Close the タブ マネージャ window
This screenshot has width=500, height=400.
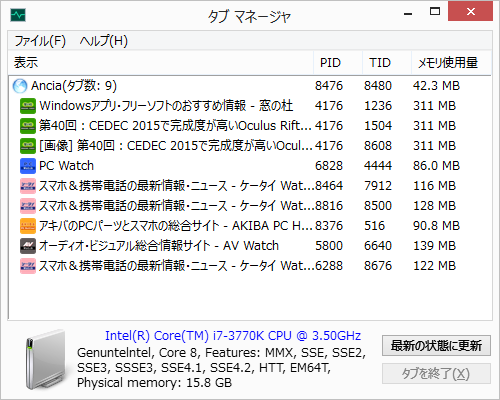pyautogui.click(x=470, y=12)
